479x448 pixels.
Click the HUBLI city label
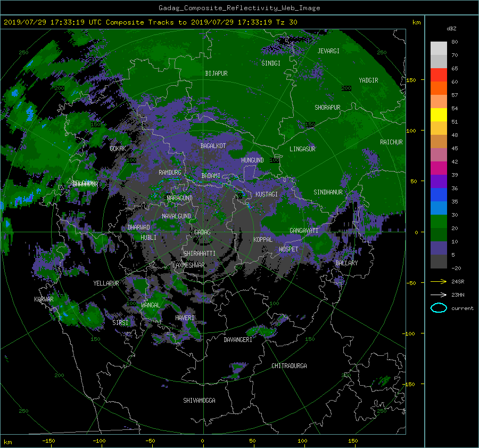click(x=148, y=238)
